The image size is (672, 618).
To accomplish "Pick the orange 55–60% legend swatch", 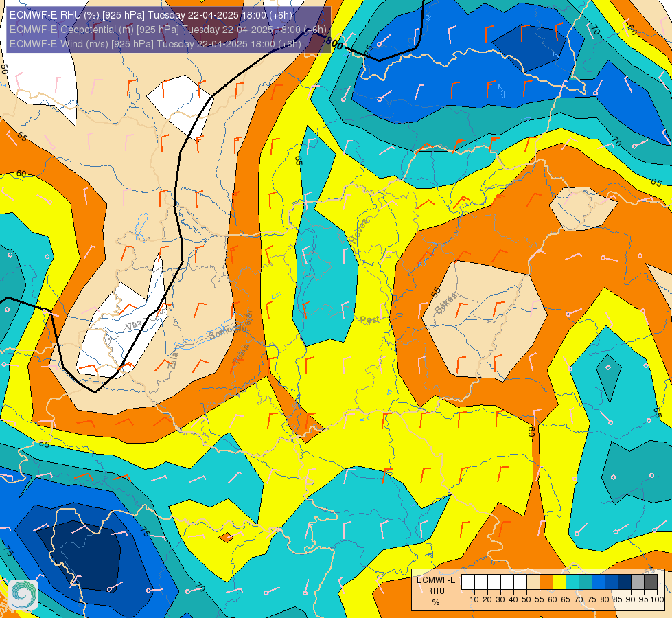I will (x=546, y=582).
